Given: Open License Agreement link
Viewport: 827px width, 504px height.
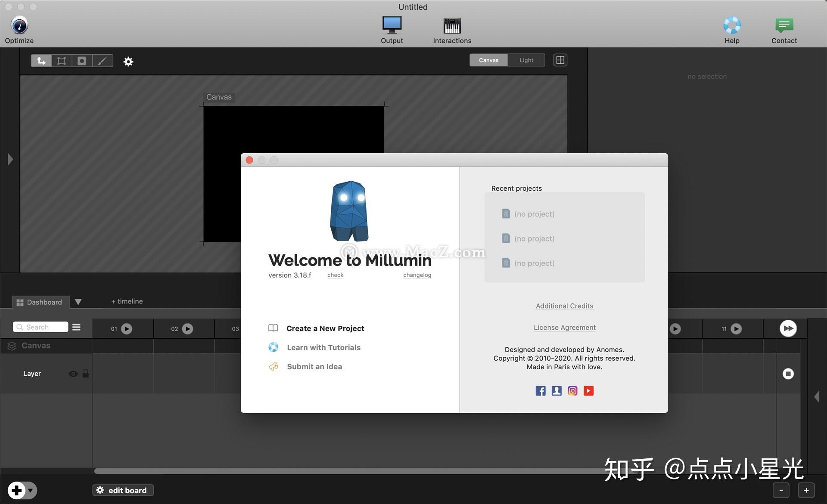Looking at the screenshot, I should pyautogui.click(x=564, y=328).
